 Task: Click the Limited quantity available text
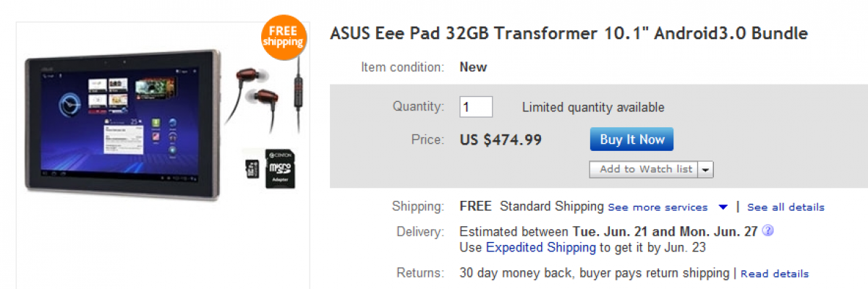click(593, 108)
